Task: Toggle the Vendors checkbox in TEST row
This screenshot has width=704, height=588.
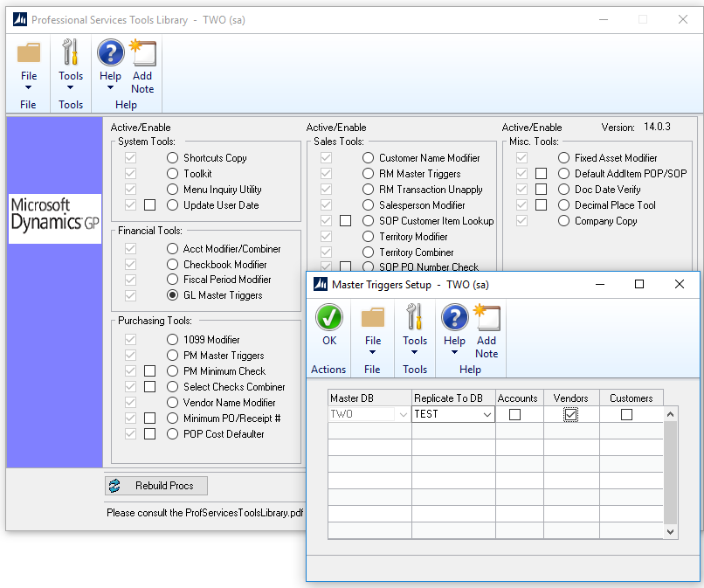Action: (570, 414)
